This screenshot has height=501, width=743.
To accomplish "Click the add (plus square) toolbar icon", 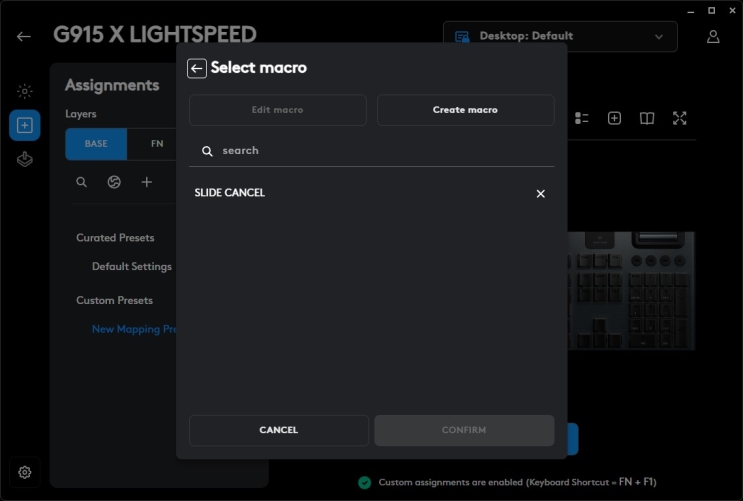I will (614, 118).
